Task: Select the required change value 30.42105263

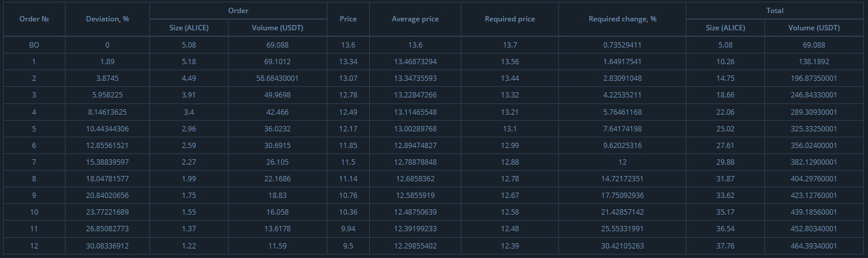Action: pyautogui.click(x=622, y=246)
